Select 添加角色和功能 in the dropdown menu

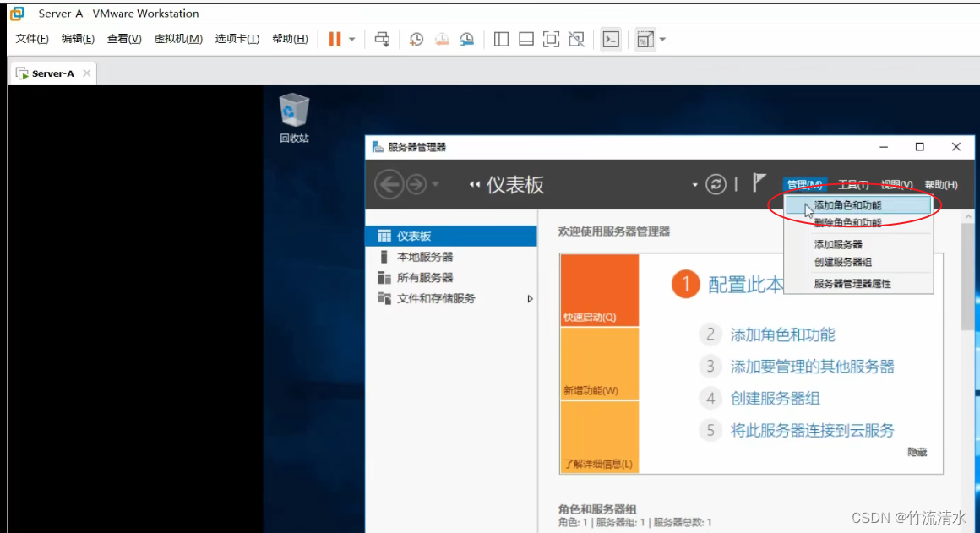[x=858, y=205]
